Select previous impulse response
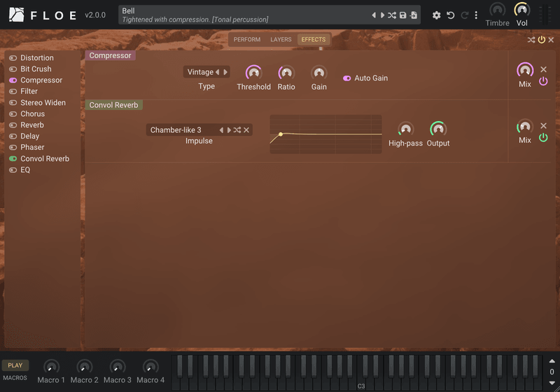Viewport: 560px width, 392px height. [x=221, y=130]
